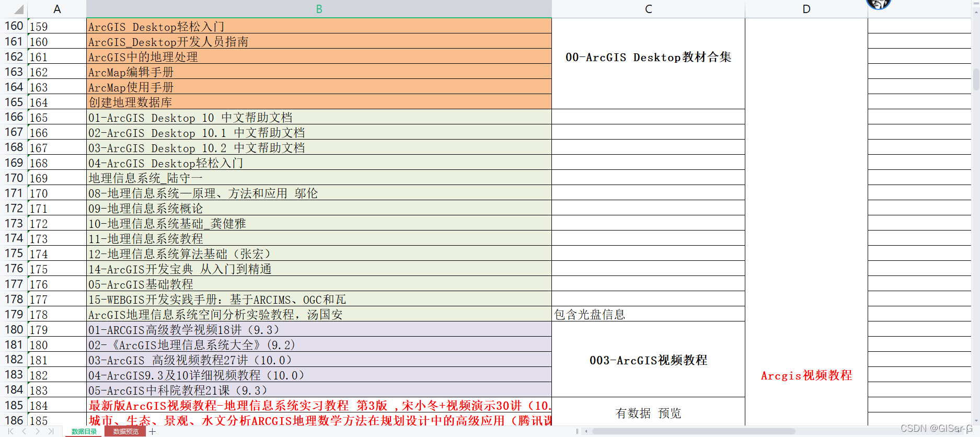The height and width of the screenshot is (437, 980).
Task: Click the scroll left arrow of horizontal scrollbar
Action: pyautogui.click(x=586, y=431)
